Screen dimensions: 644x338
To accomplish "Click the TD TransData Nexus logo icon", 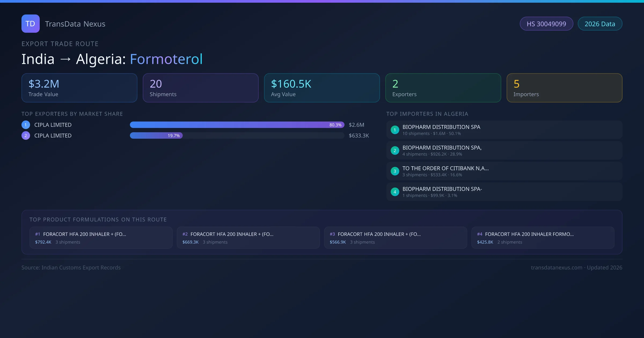I will coord(30,24).
